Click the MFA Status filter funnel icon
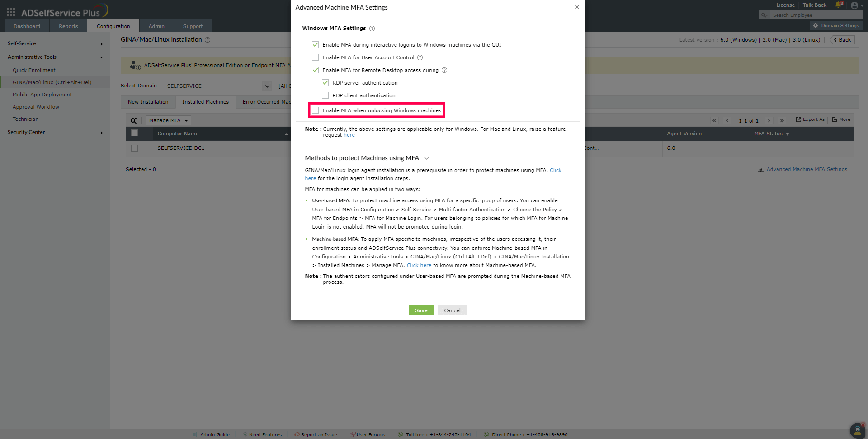The width and height of the screenshot is (868, 439). tap(788, 134)
